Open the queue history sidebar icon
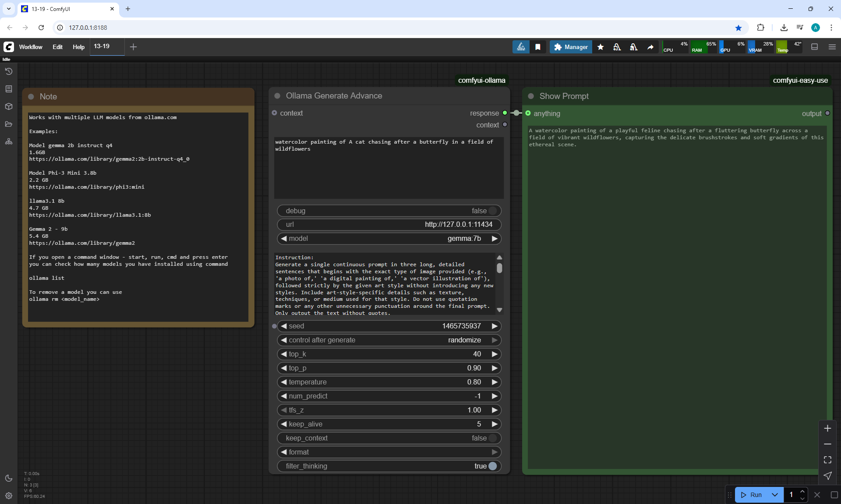Image resolution: width=841 pixels, height=504 pixels. click(x=9, y=71)
